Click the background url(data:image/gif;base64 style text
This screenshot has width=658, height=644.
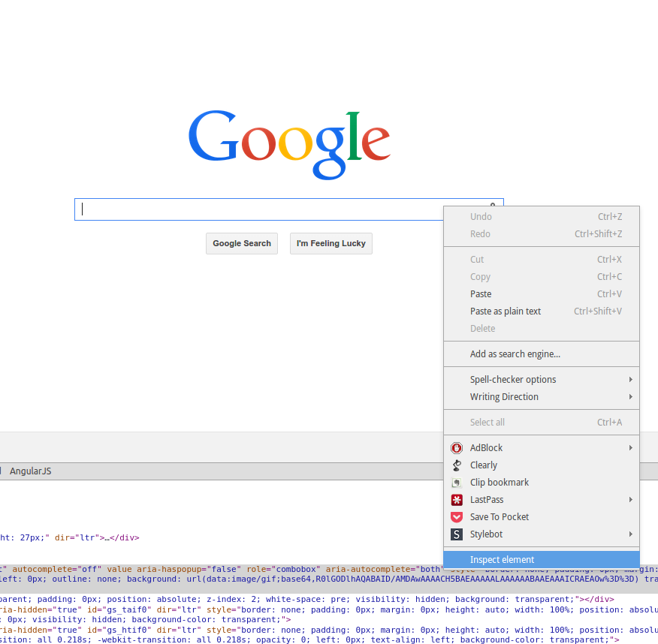click(x=383, y=579)
